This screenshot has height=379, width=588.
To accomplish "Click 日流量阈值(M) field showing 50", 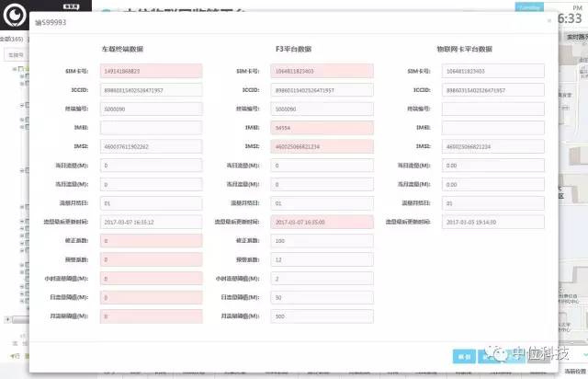I will 322,297.
